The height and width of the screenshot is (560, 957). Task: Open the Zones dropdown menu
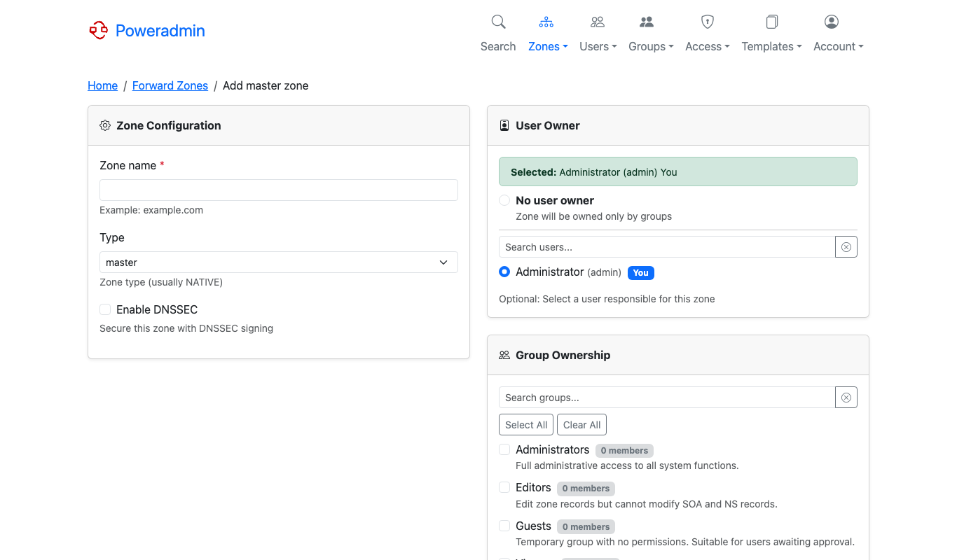[x=548, y=46]
